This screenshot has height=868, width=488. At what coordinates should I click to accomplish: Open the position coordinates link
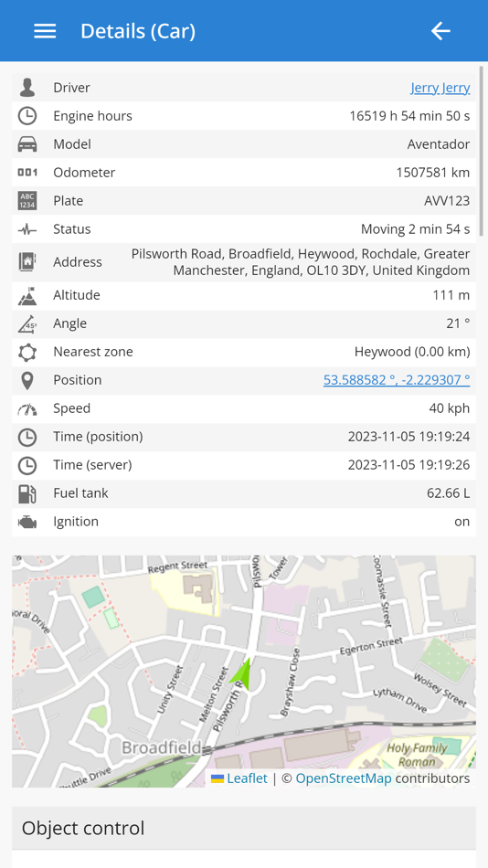click(x=397, y=380)
